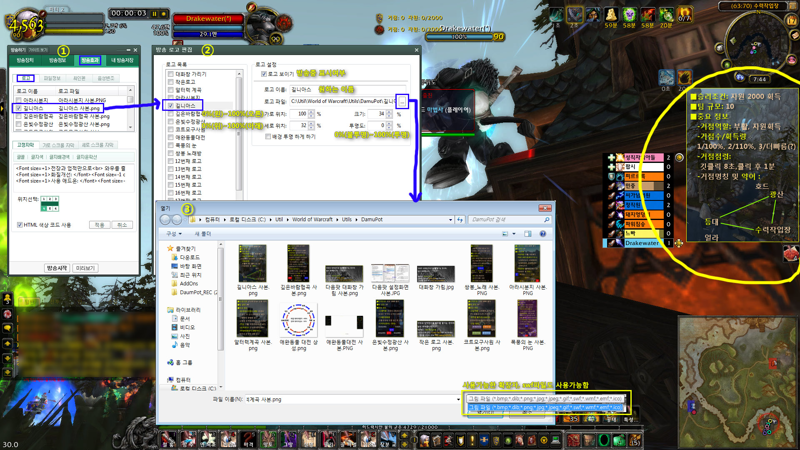800x450 pixels.
Task: Enable 배경 투명 하게 하기 checkbox
Action: pos(268,137)
